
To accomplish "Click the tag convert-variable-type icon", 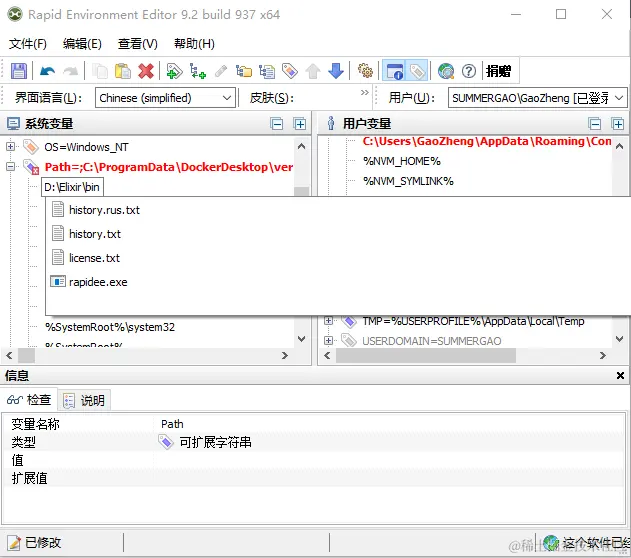I will point(290,71).
